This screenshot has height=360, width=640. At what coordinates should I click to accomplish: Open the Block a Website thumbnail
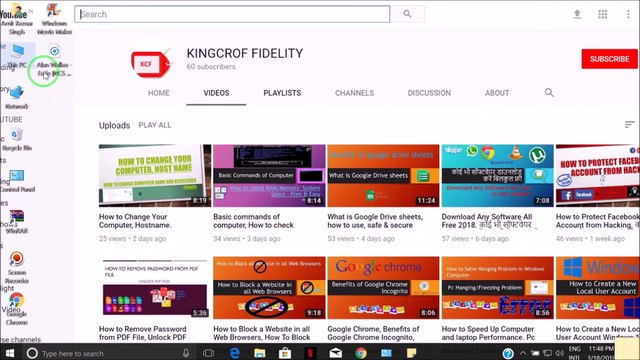pyautogui.click(x=269, y=288)
